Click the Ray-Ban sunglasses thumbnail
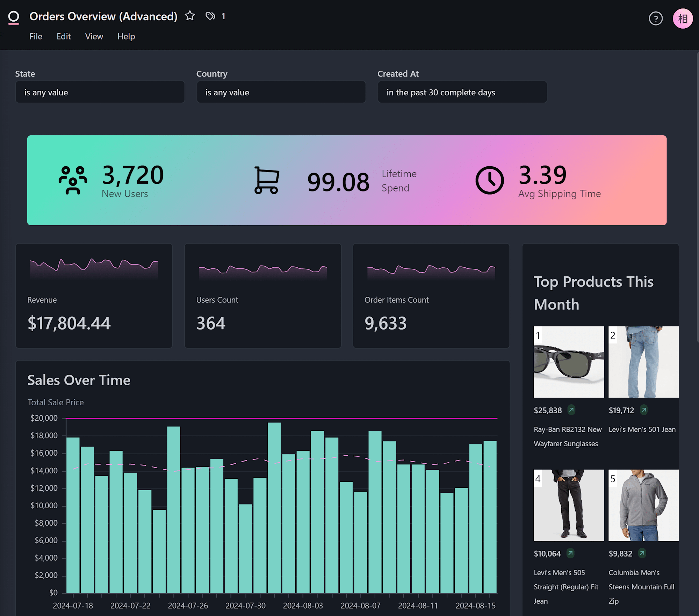The height and width of the screenshot is (616, 699). [569, 362]
